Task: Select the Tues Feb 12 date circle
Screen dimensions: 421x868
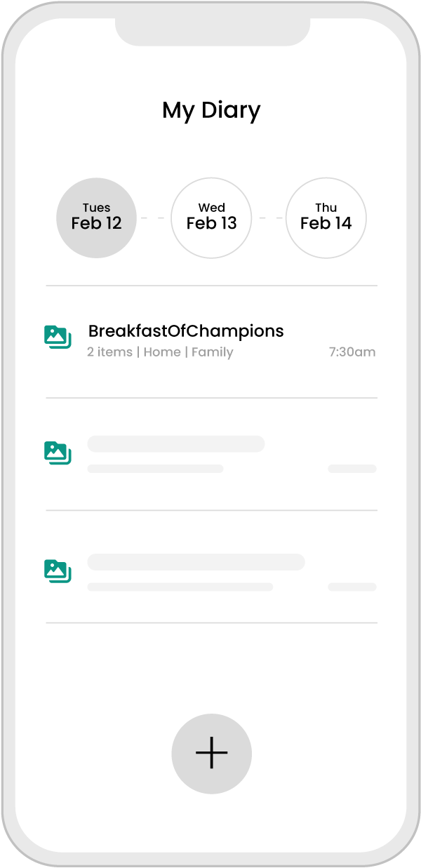Action: 96,218
